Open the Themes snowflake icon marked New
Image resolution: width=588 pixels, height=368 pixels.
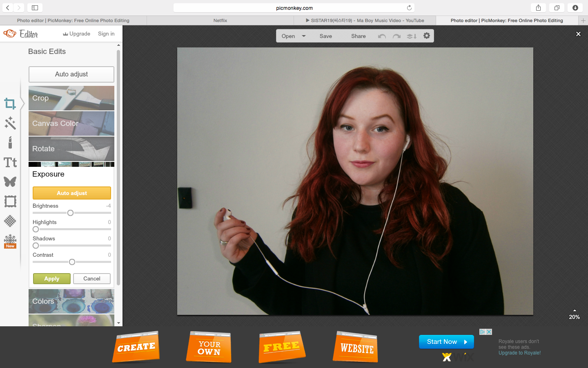(x=10, y=241)
